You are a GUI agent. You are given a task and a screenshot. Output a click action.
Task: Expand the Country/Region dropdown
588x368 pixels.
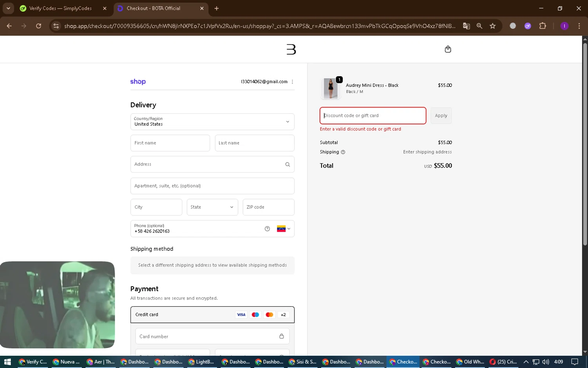point(212,122)
